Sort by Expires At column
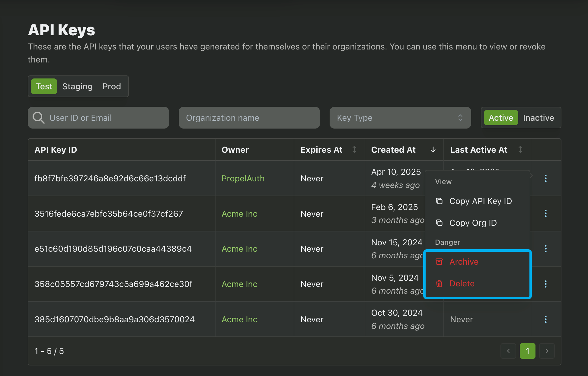This screenshot has width=588, height=376. tap(354, 149)
